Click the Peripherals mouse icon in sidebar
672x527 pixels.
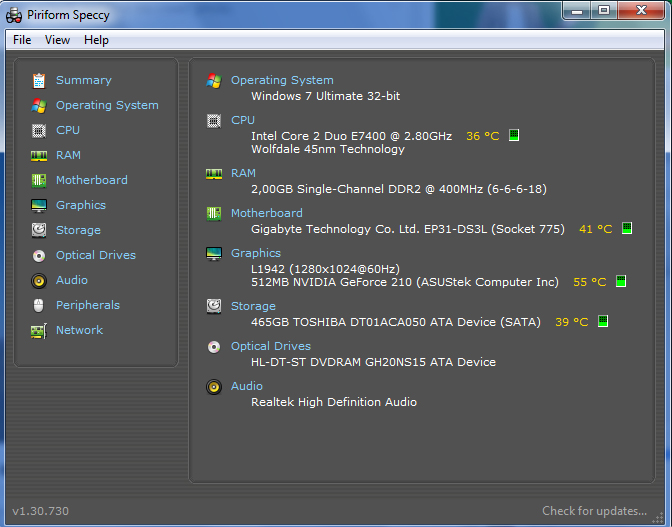39,305
